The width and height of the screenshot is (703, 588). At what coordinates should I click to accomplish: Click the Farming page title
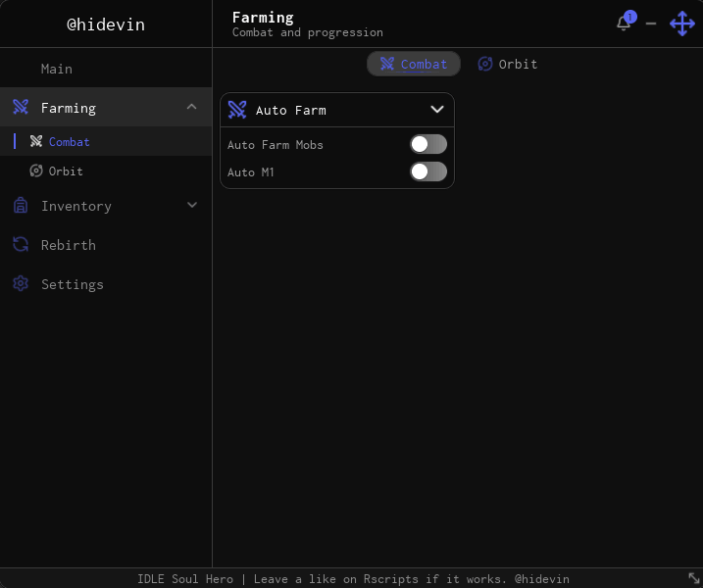click(x=263, y=18)
